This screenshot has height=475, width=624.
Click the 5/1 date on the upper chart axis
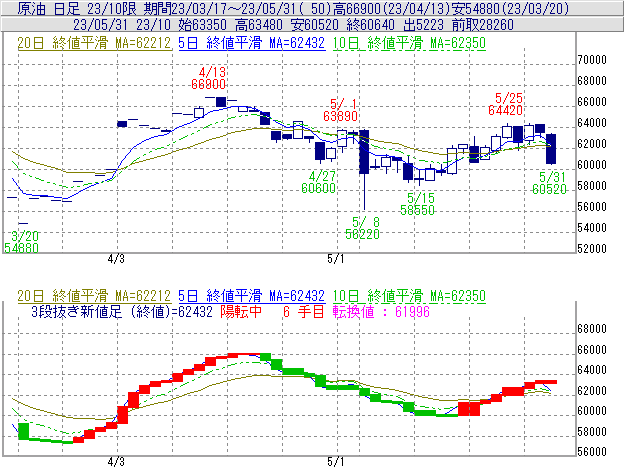tap(336, 259)
